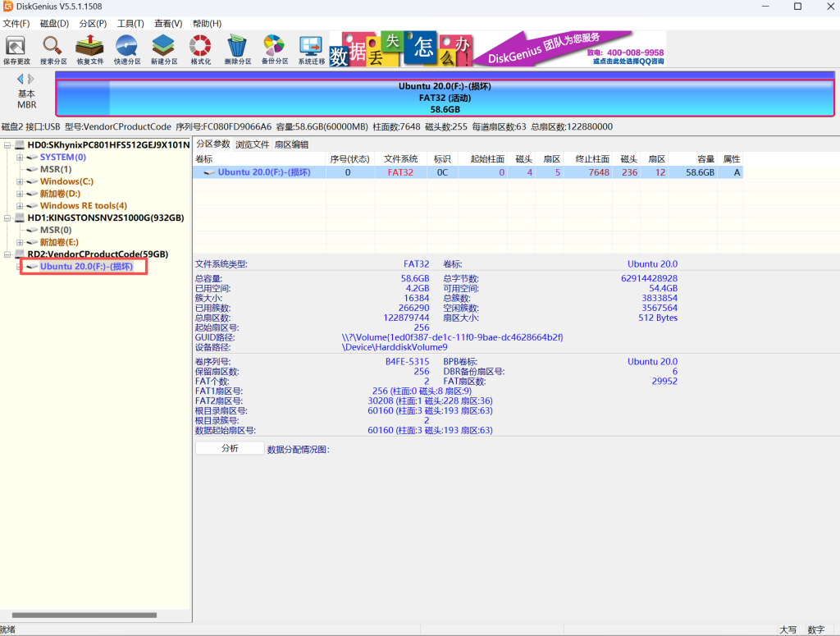Viewport: 840px width, 636px height.
Task: Click the 新建分区 new partition icon
Action: (x=164, y=48)
